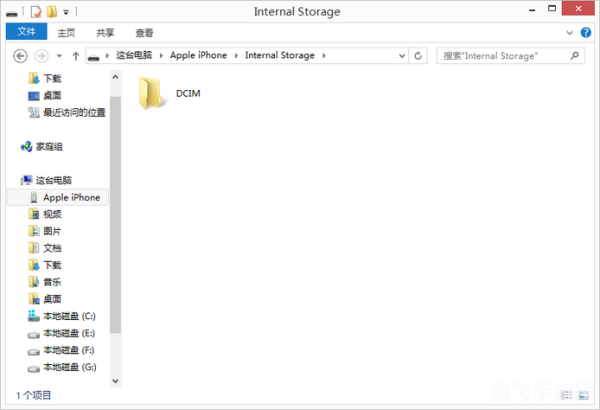
Task: Open the 文件 menu tab
Action: click(26, 32)
